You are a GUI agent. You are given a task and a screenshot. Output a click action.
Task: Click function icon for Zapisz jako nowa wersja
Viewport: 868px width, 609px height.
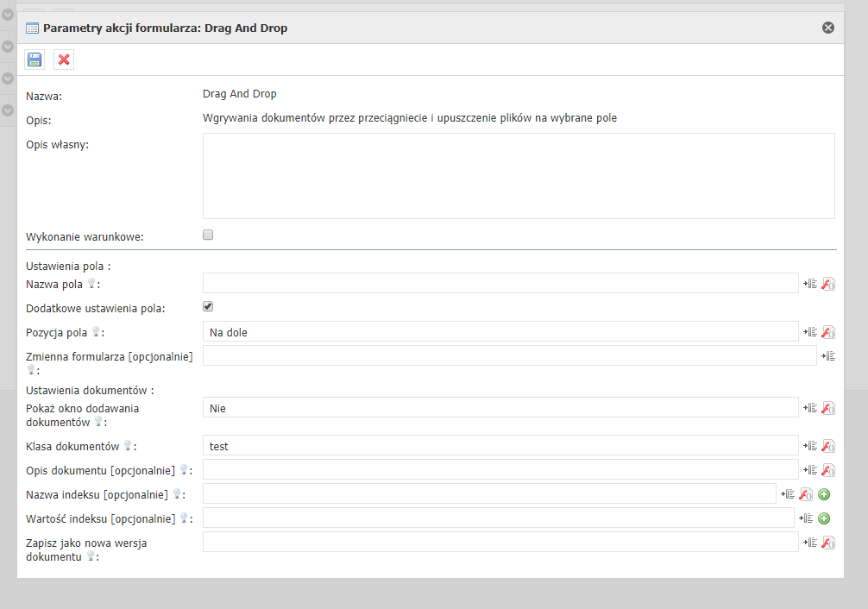828,543
